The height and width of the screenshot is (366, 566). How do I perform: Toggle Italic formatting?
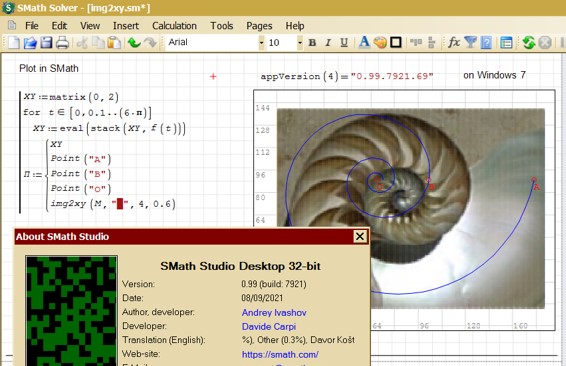[x=328, y=43]
